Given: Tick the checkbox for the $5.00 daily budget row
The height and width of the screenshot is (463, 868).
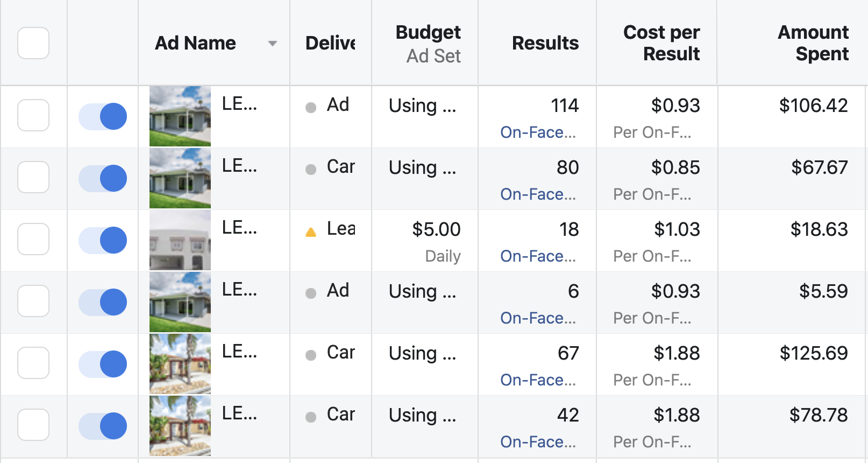Looking at the screenshot, I should point(33,239).
